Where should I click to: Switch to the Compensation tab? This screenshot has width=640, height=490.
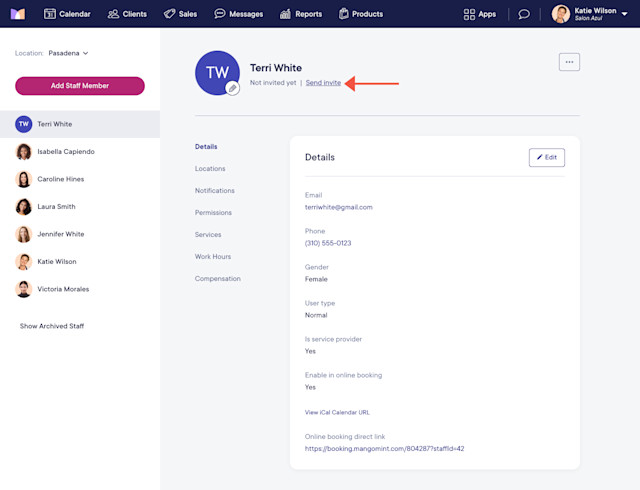(x=218, y=279)
